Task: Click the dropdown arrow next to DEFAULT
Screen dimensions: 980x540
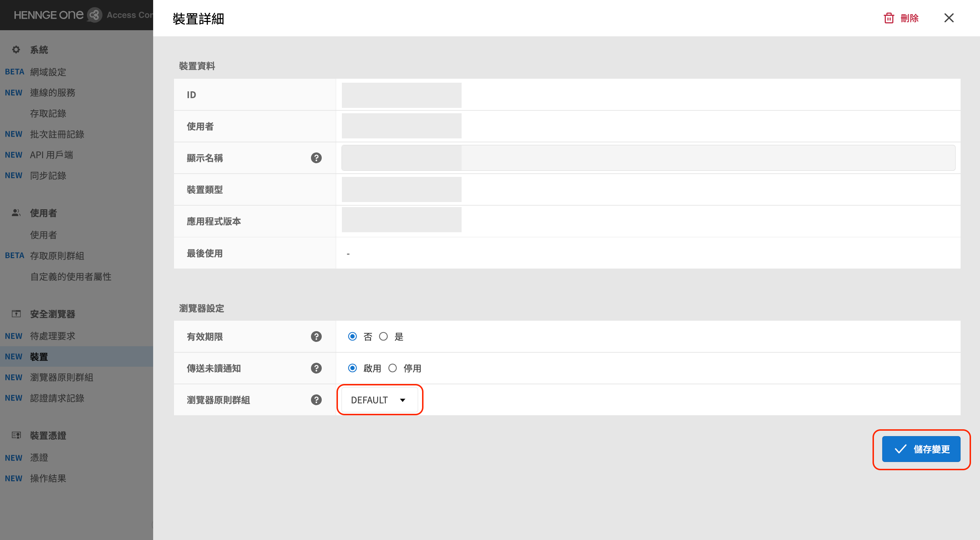Action: (403, 400)
